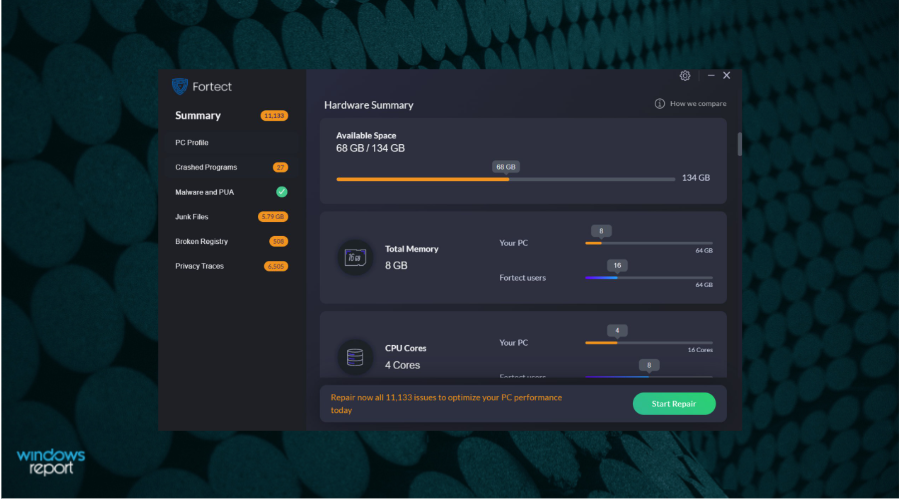Click the Summary 11,133 issues badge
Viewport: 900px width, 500px height.
274,116
